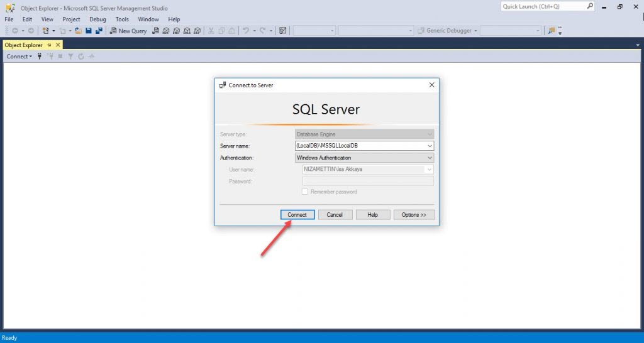Open the Tools menu

pyautogui.click(x=122, y=19)
